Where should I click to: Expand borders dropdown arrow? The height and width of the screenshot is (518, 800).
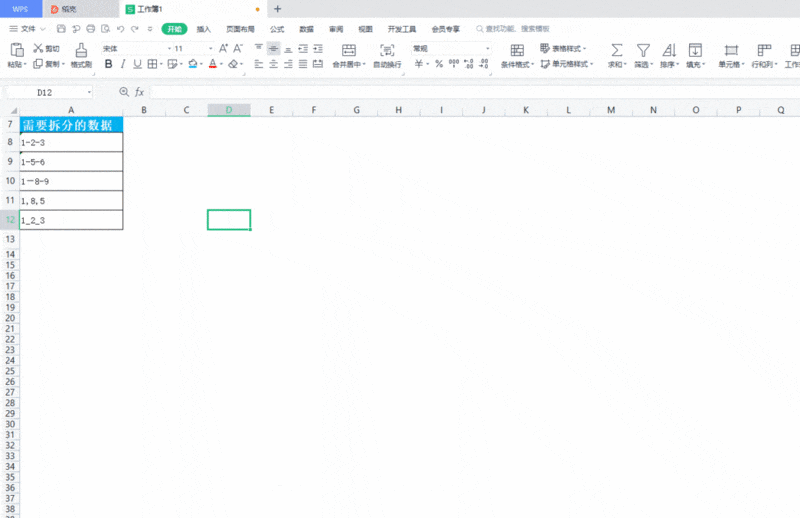tap(161, 64)
